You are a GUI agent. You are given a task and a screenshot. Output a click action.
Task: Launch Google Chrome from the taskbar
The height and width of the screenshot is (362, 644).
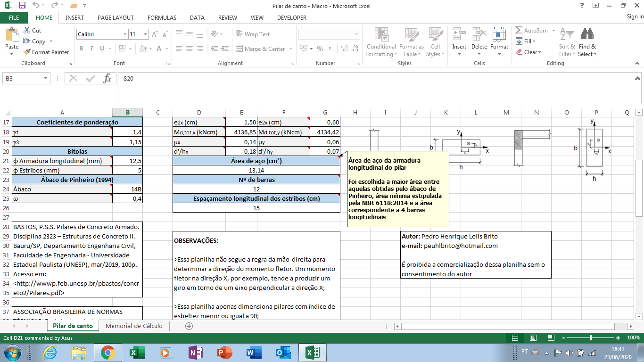click(108, 353)
